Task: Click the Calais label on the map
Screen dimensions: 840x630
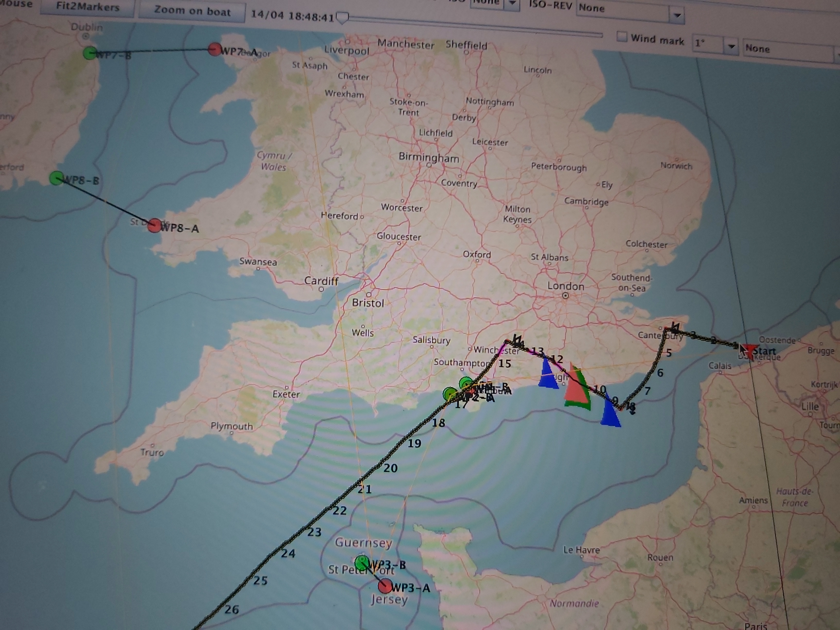Action: point(720,366)
